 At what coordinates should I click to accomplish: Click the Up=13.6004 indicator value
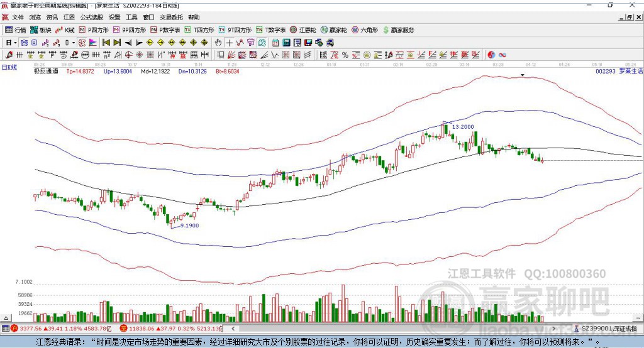(x=118, y=71)
